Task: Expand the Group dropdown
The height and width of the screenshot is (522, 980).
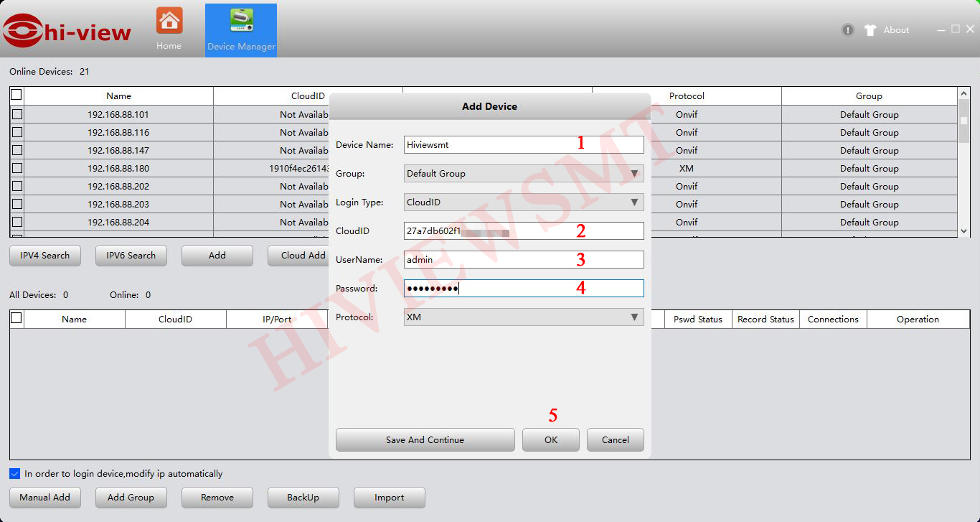Action: [524, 174]
